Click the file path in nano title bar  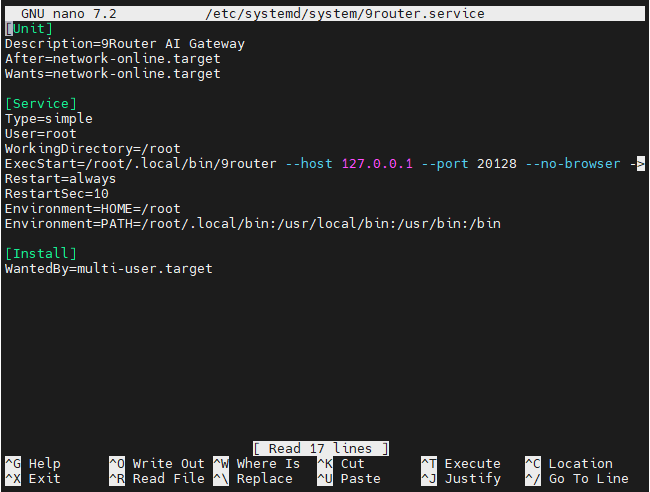point(345,14)
